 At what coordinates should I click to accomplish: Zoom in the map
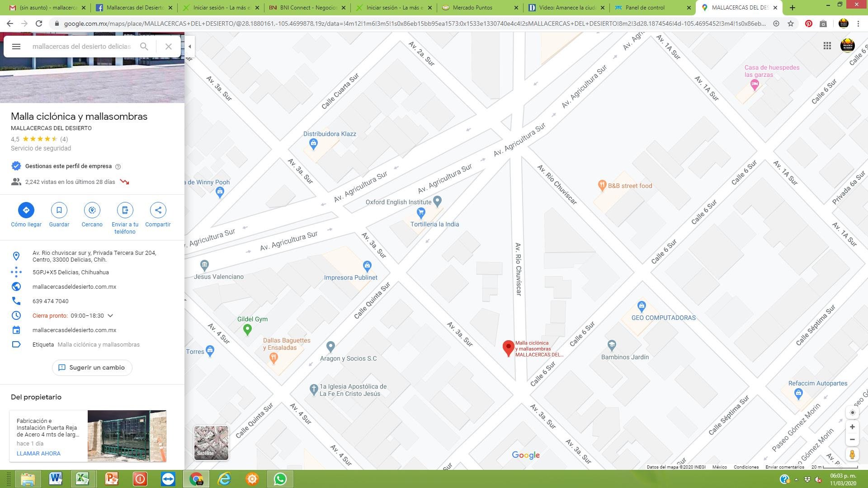pos(852,427)
